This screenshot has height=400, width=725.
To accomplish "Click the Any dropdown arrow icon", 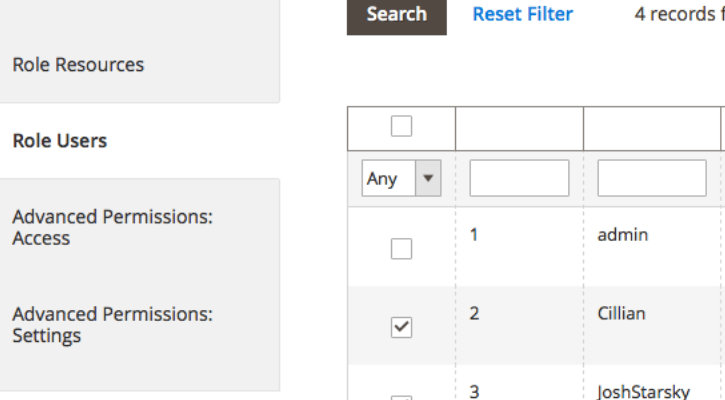I will coord(428,178).
